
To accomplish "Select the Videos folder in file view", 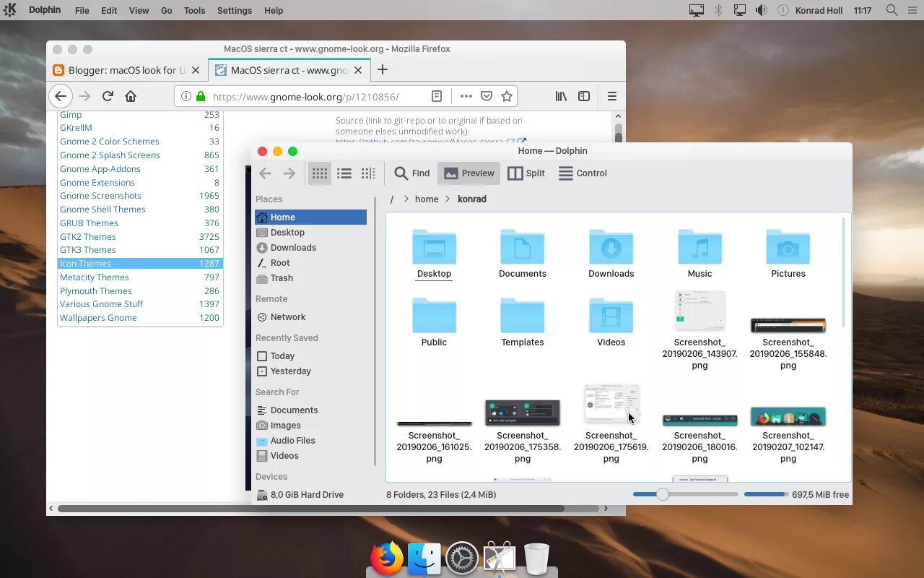I will [x=611, y=316].
